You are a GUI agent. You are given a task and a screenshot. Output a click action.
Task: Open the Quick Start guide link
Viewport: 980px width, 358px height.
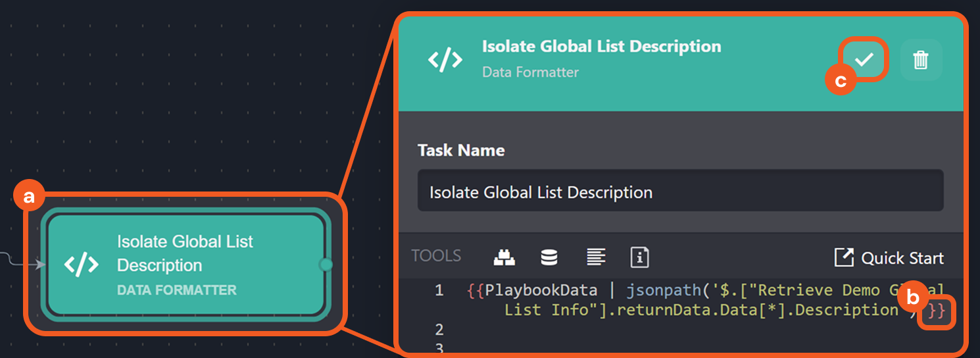click(x=902, y=258)
